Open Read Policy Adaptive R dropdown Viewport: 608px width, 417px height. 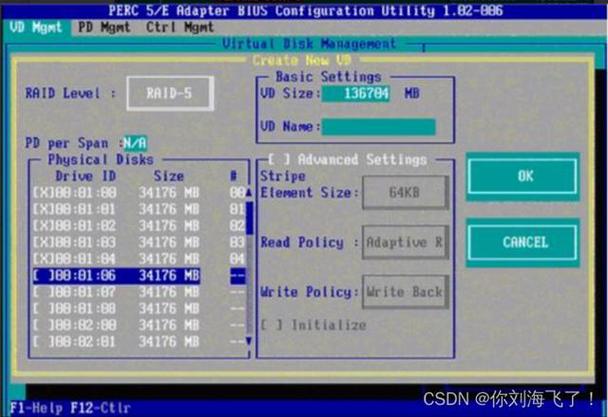[x=404, y=242]
